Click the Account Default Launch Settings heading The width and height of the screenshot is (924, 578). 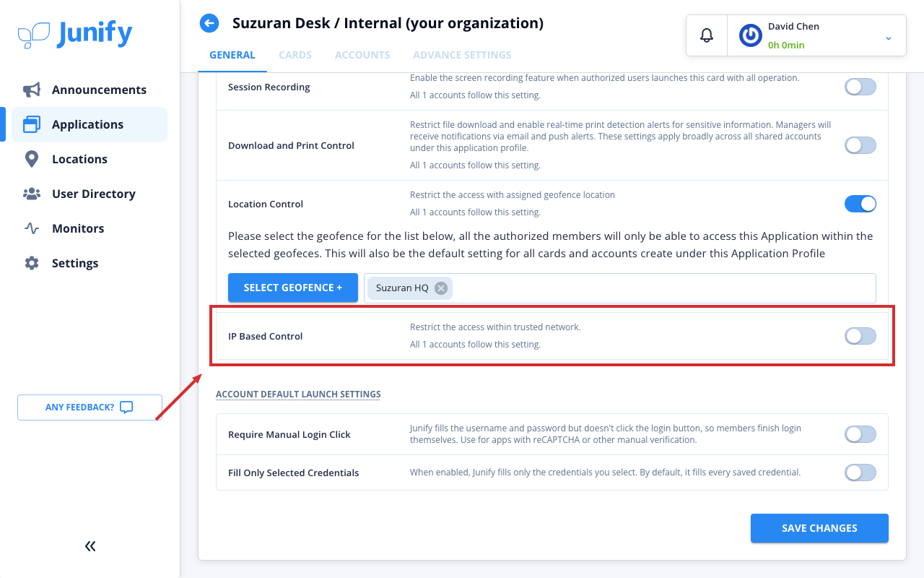click(298, 394)
